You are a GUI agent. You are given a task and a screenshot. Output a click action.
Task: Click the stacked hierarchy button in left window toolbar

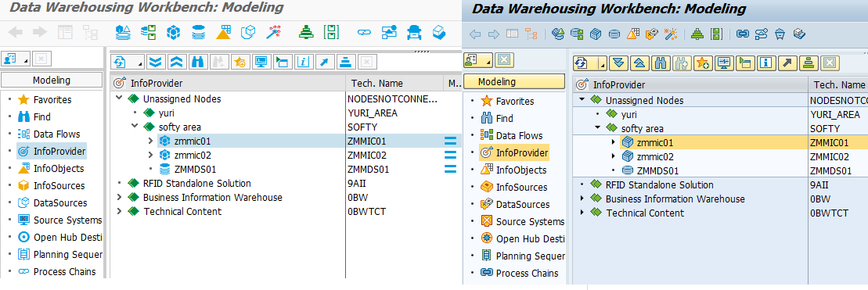coord(345,62)
